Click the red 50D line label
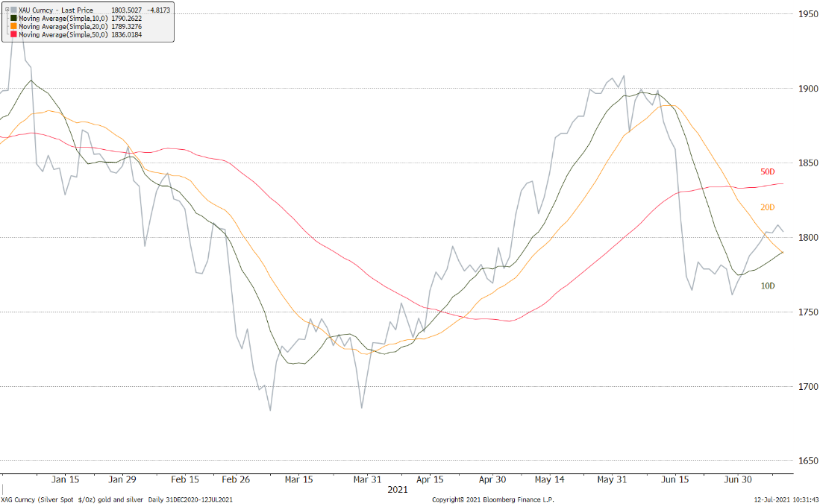 click(768, 171)
